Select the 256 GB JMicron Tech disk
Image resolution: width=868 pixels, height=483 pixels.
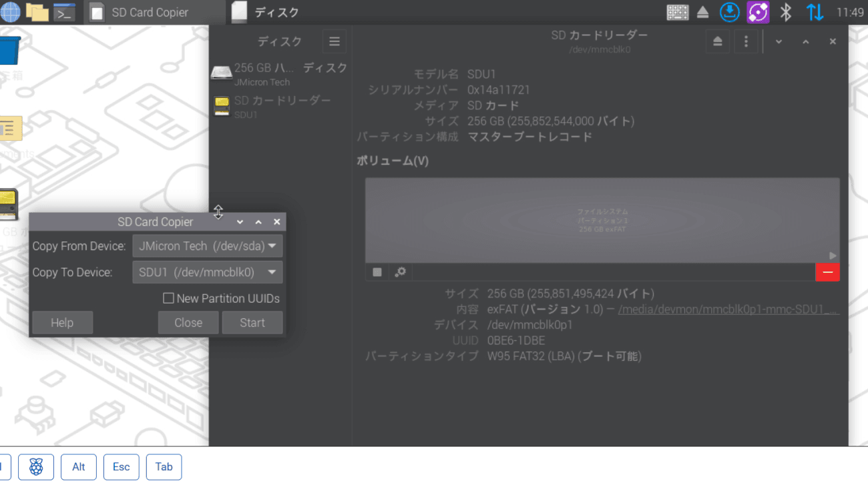[279, 74]
